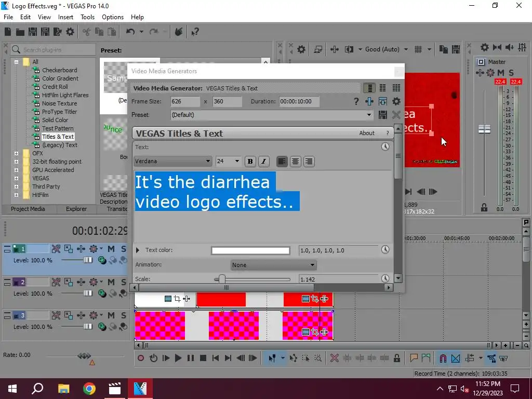Click the Stop button in transport bar

203,358
